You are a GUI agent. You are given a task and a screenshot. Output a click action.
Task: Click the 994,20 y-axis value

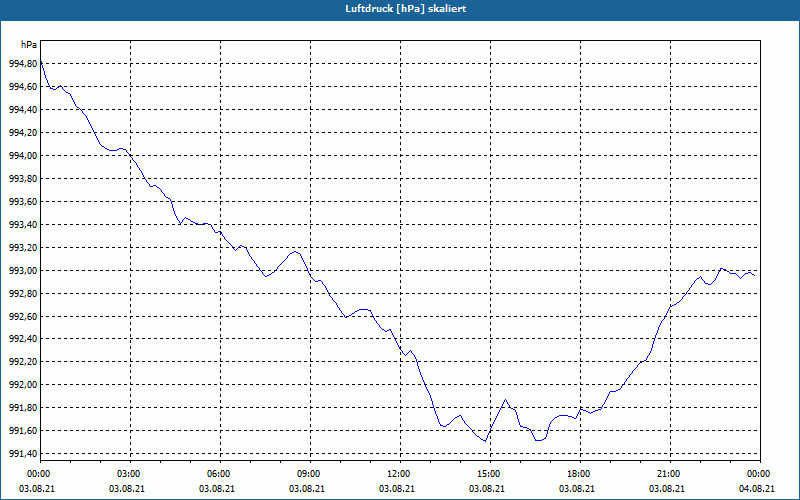(x=23, y=133)
